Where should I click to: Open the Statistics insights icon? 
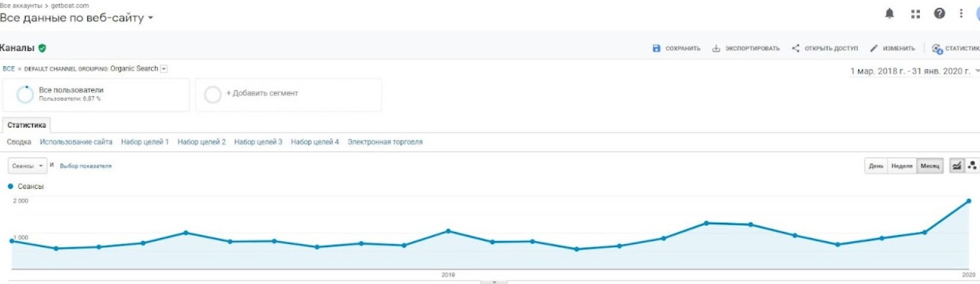[x=937, y=48]
